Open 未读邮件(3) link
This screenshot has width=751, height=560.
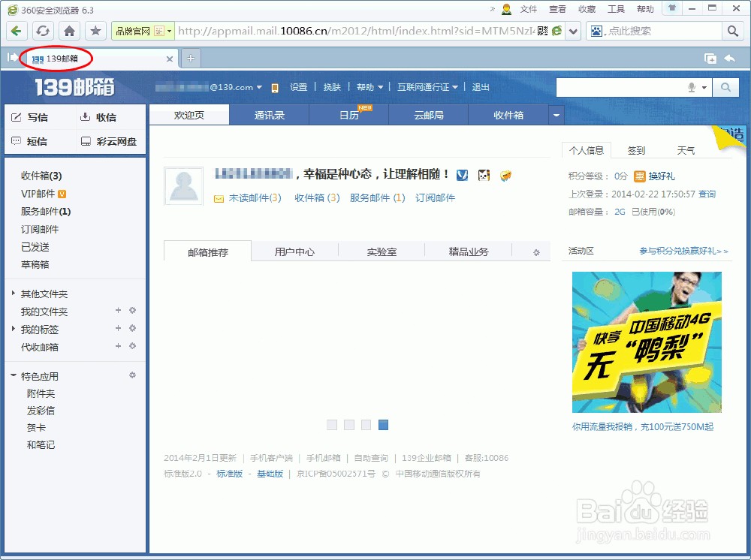coord(255,197)
